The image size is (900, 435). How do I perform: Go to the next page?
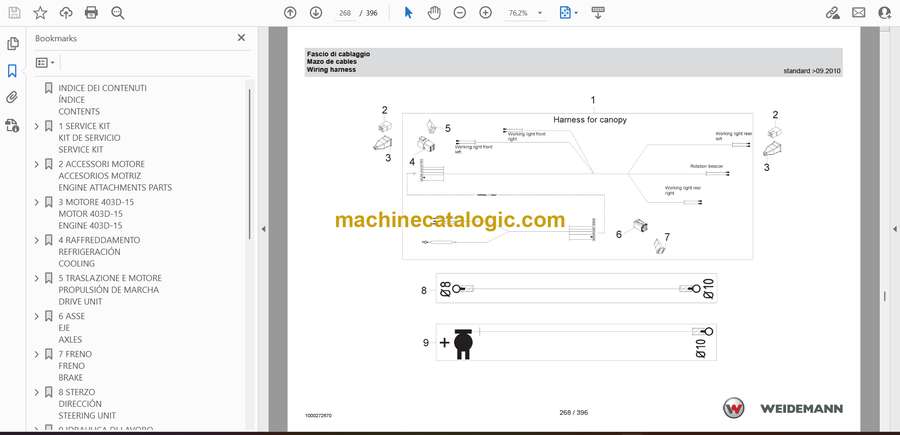click(x=316, y=13)
